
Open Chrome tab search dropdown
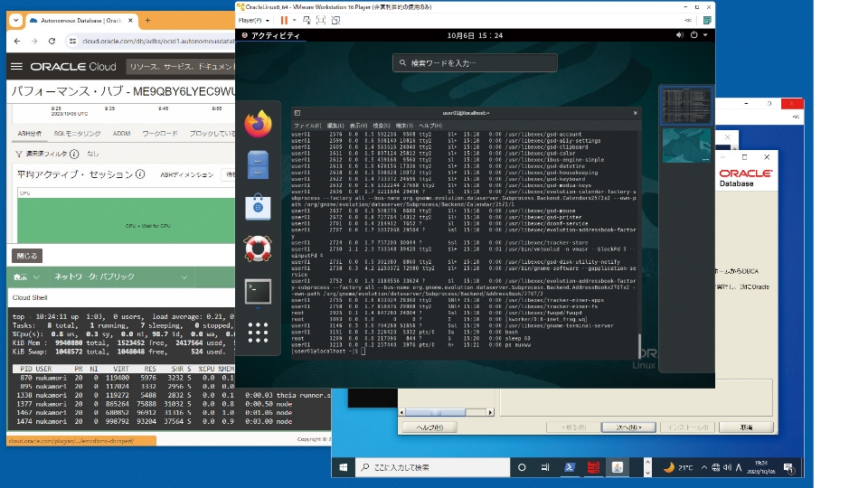click(x=15, y=21)
